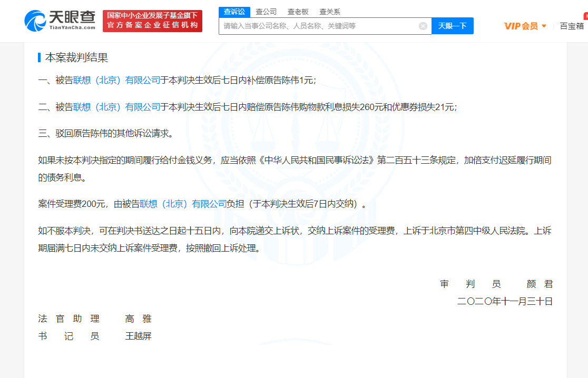This screenshot has width=588, height=378.
Task: Click the 本案裁判结果 section heading
Action: click(76, 57)
